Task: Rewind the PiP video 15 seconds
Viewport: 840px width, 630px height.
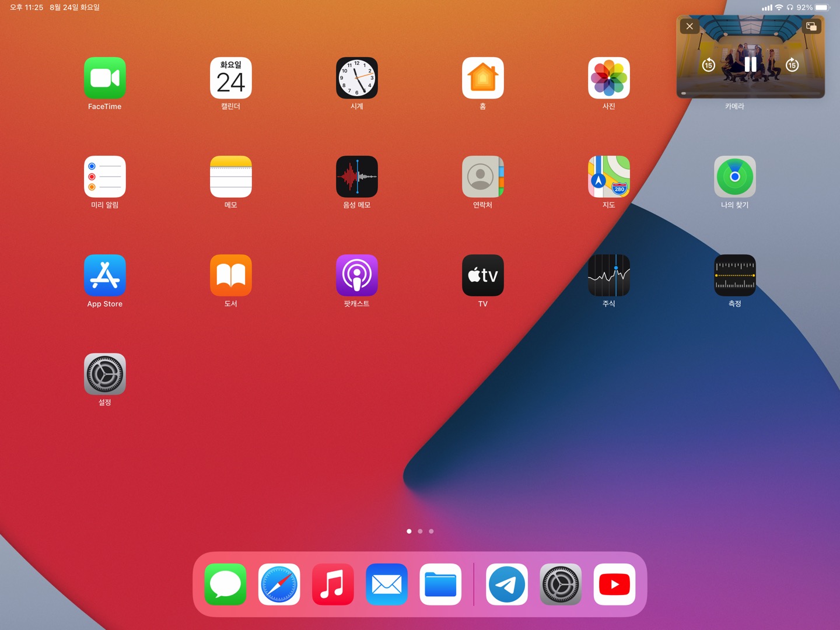Action: click(x=709, y=65)
